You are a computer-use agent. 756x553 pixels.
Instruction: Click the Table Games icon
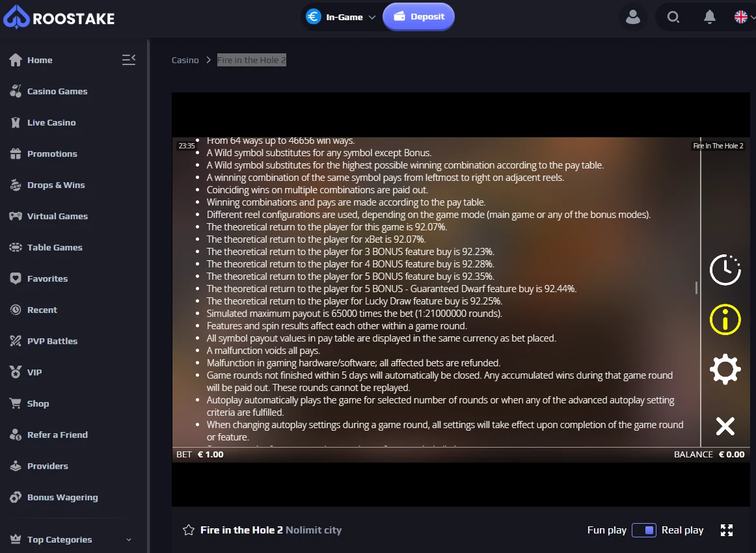(x=16, y=247)
